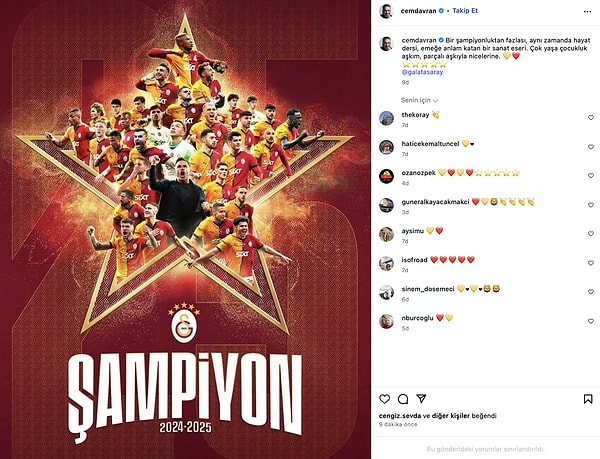
Task: Save the post with the bookmark icon
Action: tap(588, 399)
